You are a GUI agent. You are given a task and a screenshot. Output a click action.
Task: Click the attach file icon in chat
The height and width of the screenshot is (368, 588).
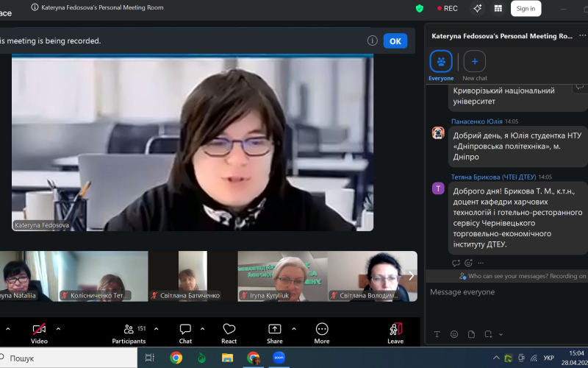(x=471, y=334)
